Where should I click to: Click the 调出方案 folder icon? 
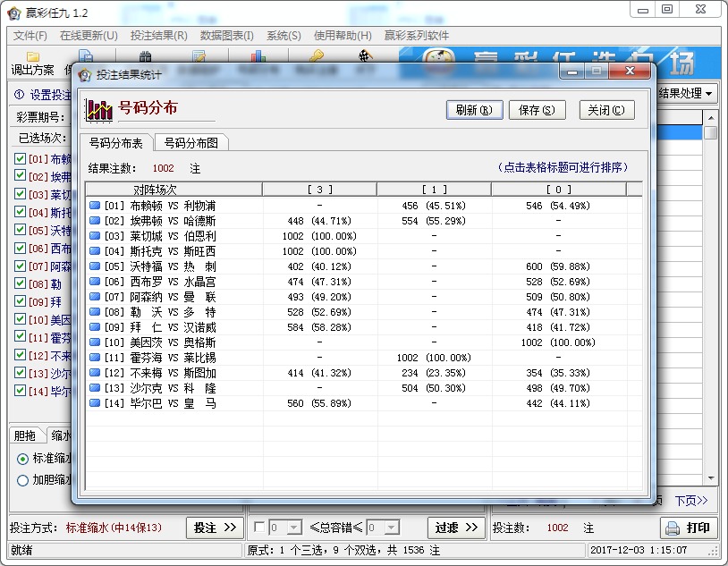pos(33,55)
